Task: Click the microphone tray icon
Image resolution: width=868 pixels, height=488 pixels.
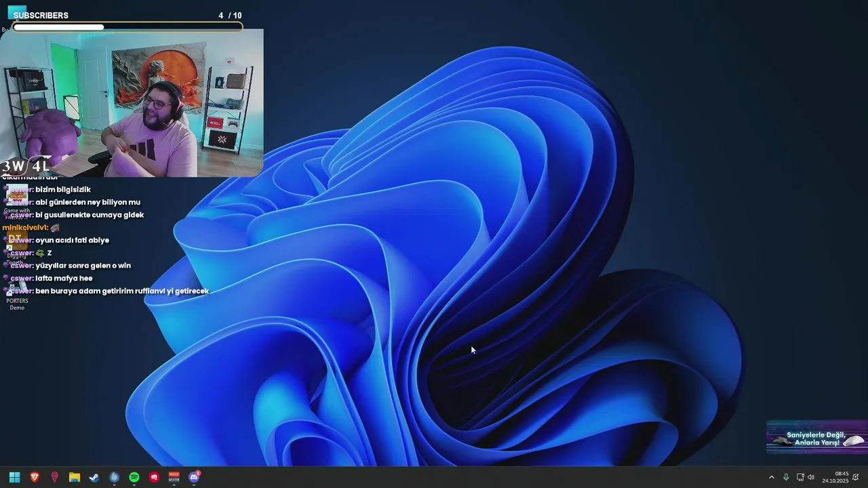Action: coord(786,477)
